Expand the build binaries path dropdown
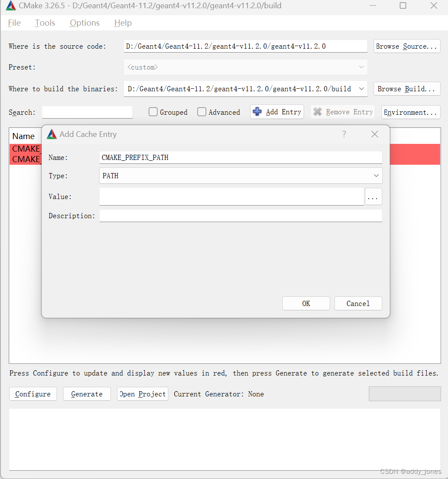 361,89
